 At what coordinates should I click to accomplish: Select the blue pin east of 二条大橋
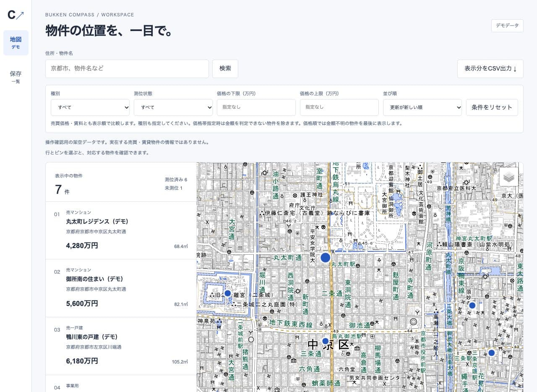click(x=472, y=306)
